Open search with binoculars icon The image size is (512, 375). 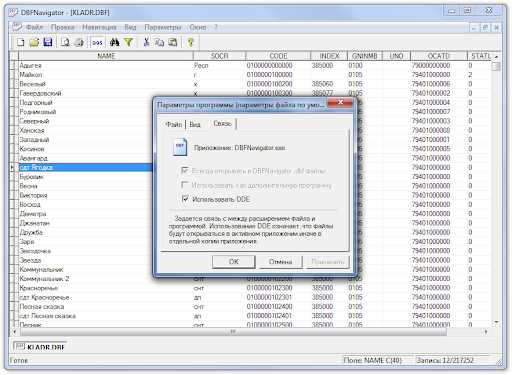point(115,42)
